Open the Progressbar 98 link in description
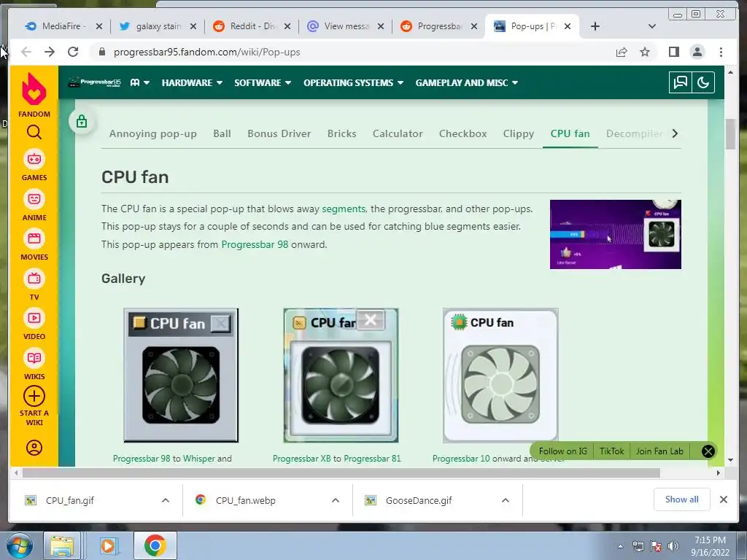This screenshot has height=560, width=747. pos(255,244)
